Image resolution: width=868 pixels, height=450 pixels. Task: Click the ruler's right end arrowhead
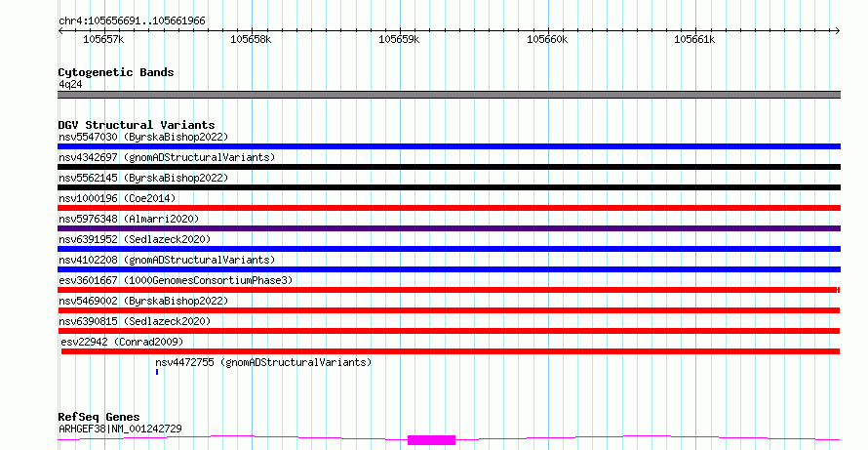point(837,31)
